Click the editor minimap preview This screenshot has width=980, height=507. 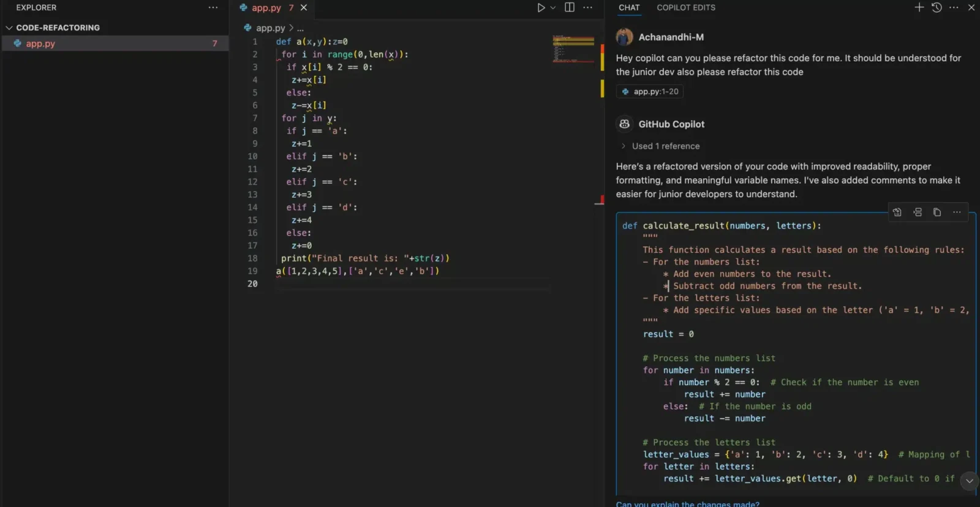(x=573, y=48)
